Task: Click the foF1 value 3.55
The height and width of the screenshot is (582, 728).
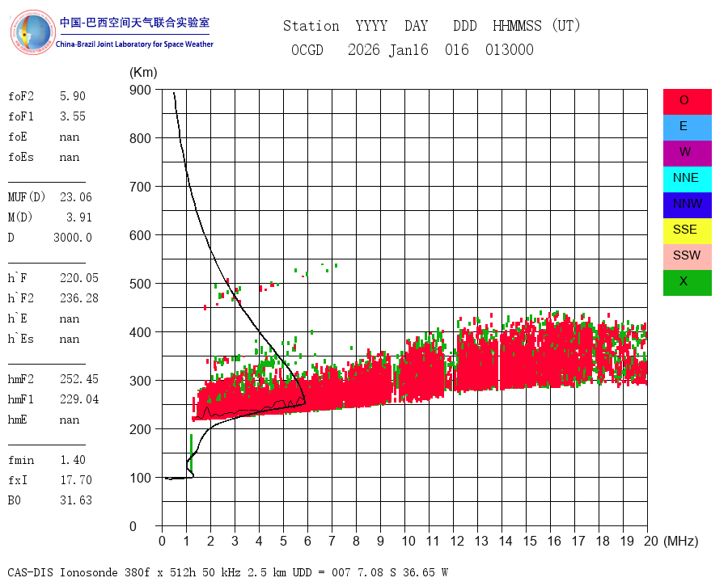Action: [73, 116]
